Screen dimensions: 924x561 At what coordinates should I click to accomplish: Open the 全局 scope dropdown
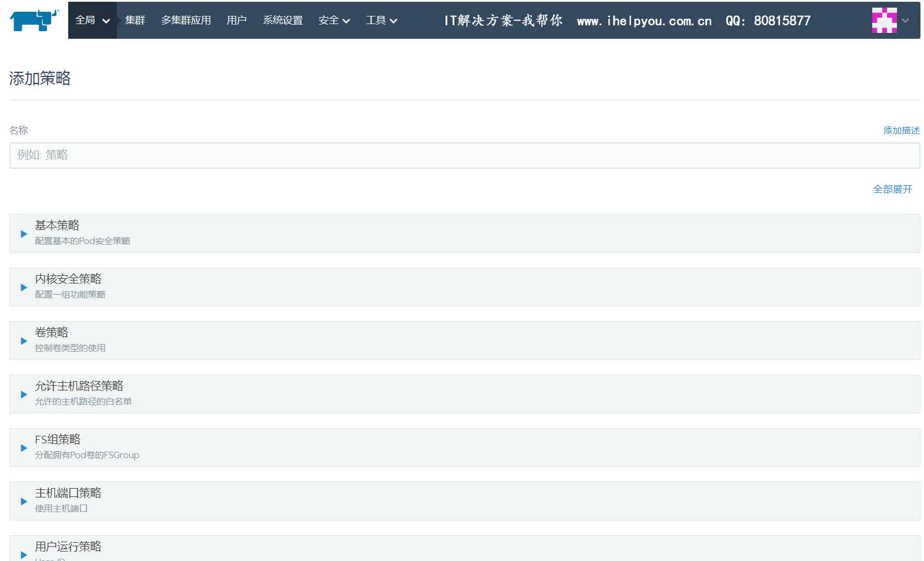tap(92, 20)
